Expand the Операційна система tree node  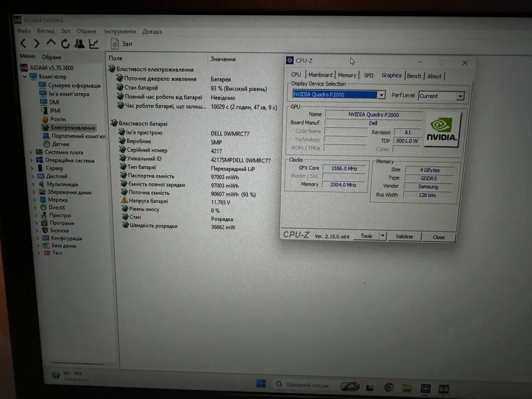tap(31, 160)
